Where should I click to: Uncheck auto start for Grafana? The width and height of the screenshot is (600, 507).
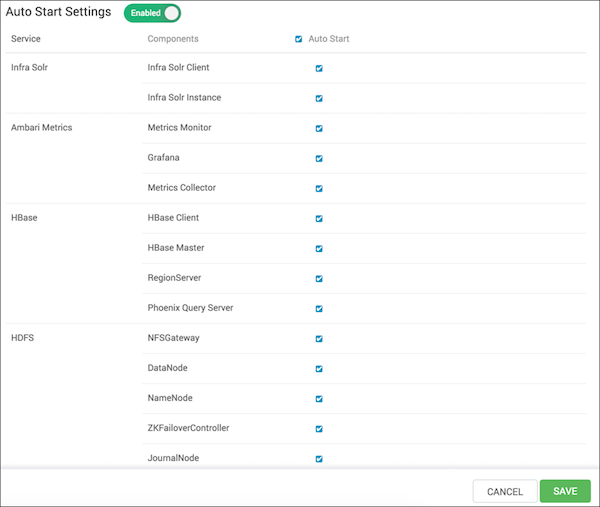[319, 158]
